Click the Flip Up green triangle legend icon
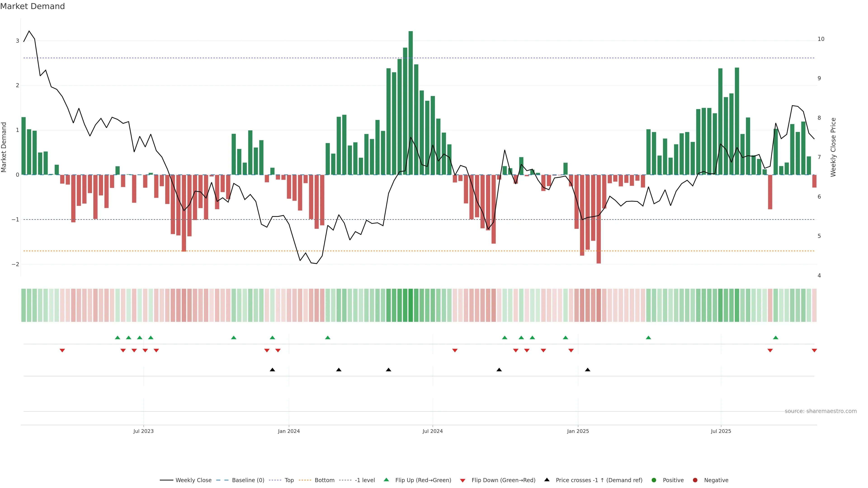The width and height of the screenshot is (868, 488). (386, 480)
